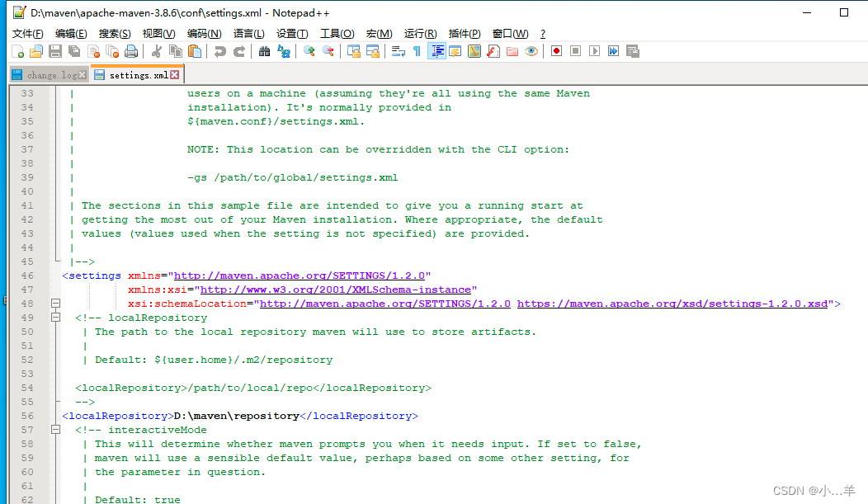The width and height of the screenshot is (868, 504).
Task: Open the 搜索(S) menu
Action: click(x=115, y=34)
